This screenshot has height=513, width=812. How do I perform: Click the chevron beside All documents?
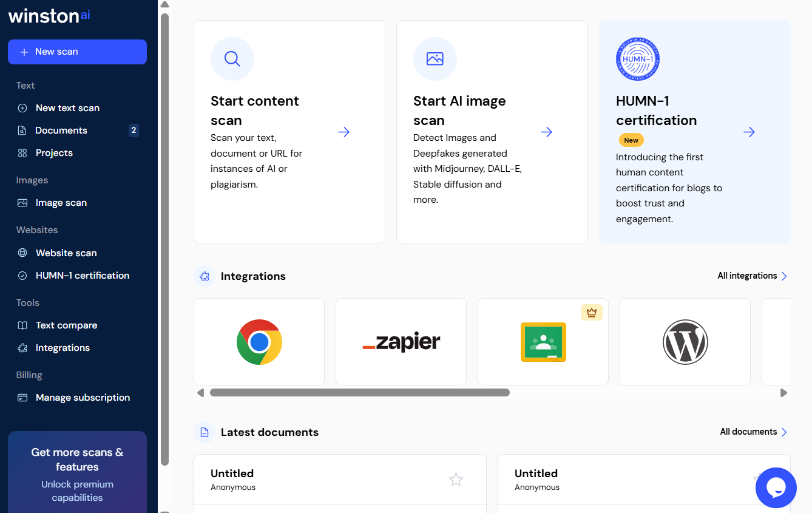pos(784,432)
